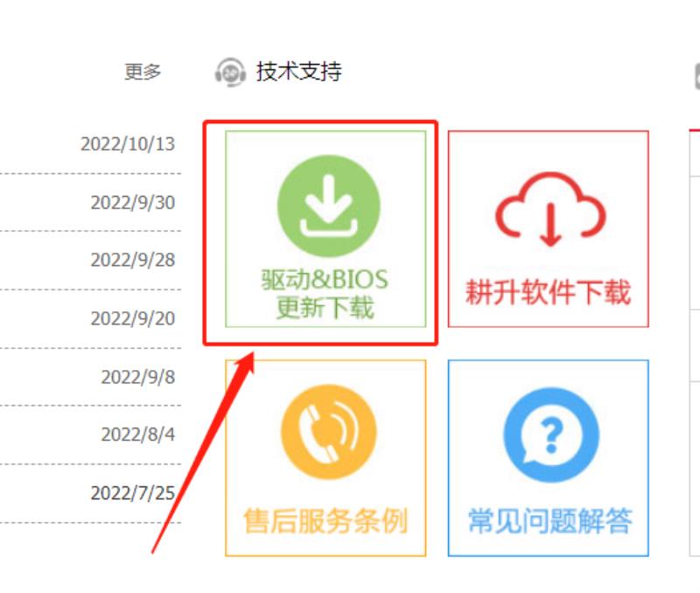Image resolution: width=700 pixels, height=593 pixels.
Task: Click the partial gray icon at far right of 技术支持 header
Action: 696,76
